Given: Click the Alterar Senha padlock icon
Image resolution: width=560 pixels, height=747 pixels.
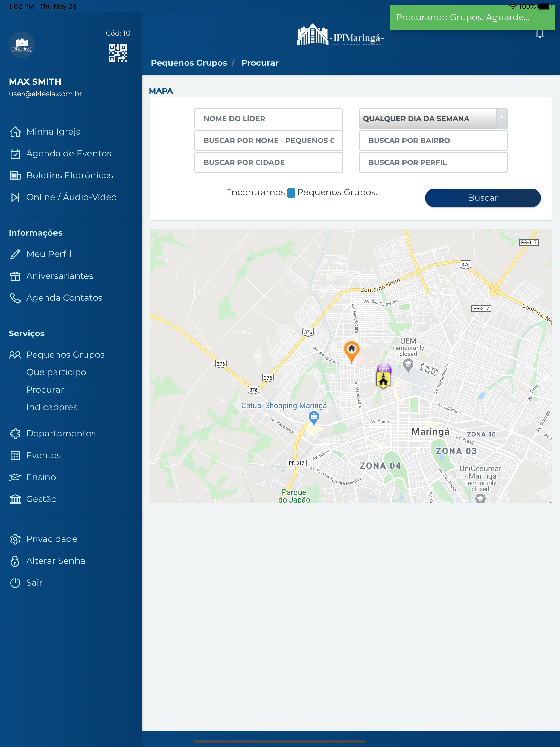Looking at the screenshot, I should click(x=15, y=561).
